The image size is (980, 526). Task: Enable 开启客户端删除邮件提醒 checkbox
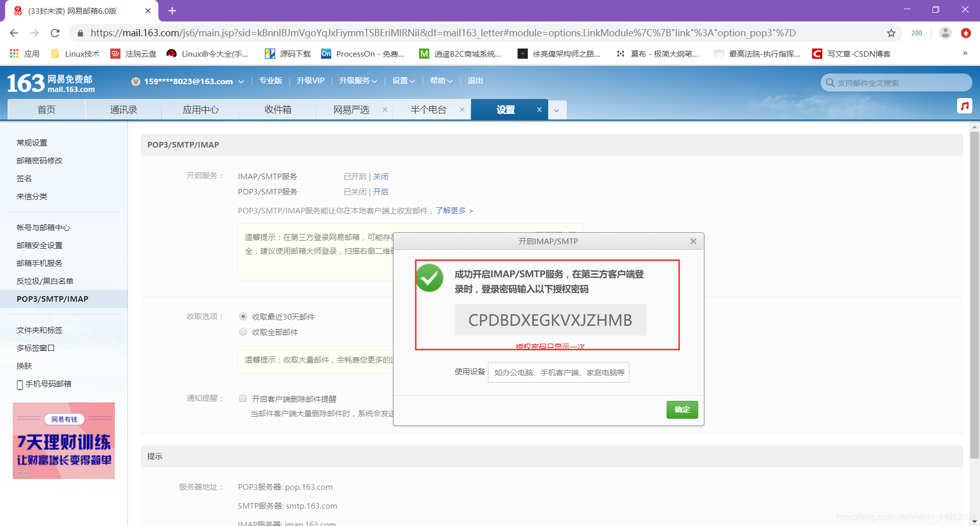point(243,398)
